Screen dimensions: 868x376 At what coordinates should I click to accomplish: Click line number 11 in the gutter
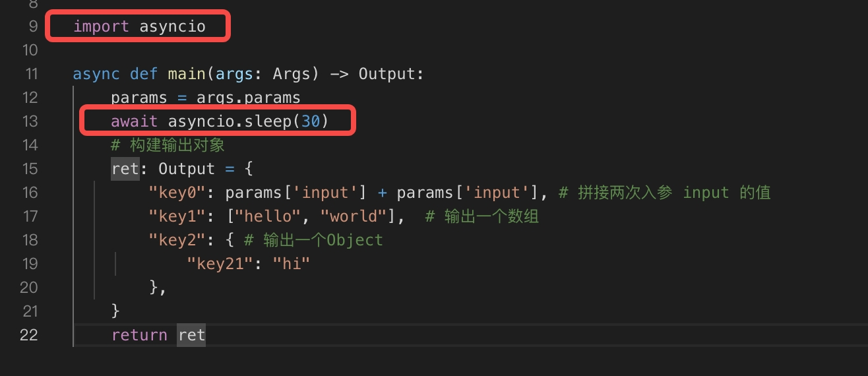point(30,74)
